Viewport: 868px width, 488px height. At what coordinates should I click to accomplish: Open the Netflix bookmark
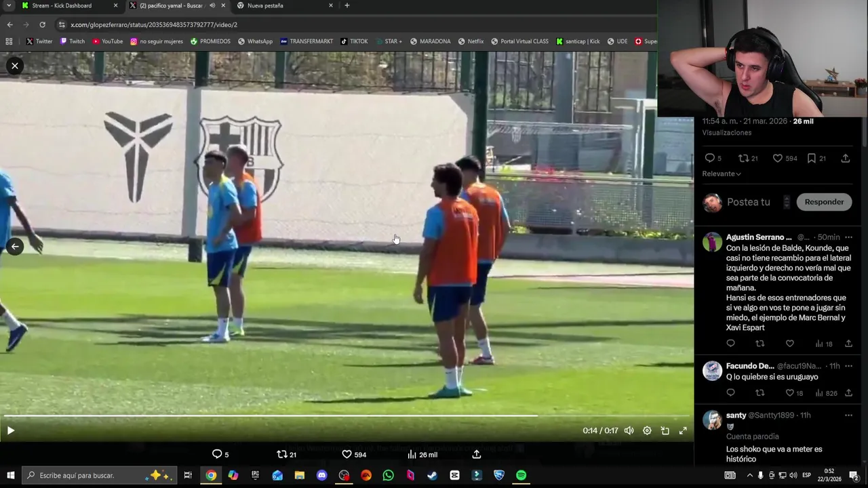[x=471, y=41]
